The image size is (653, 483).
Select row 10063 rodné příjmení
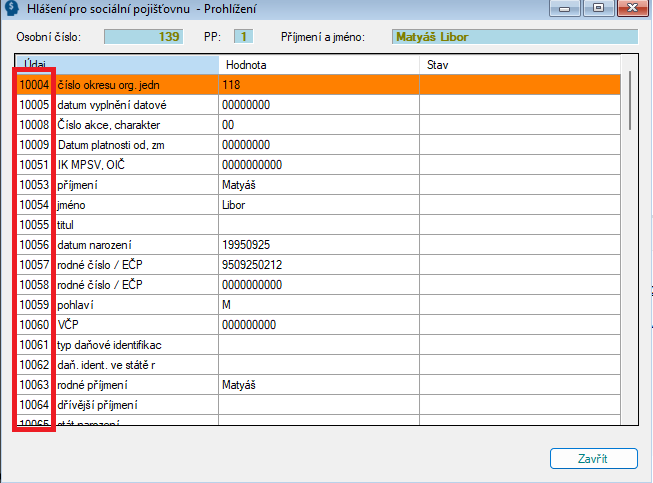click(318, 384)
